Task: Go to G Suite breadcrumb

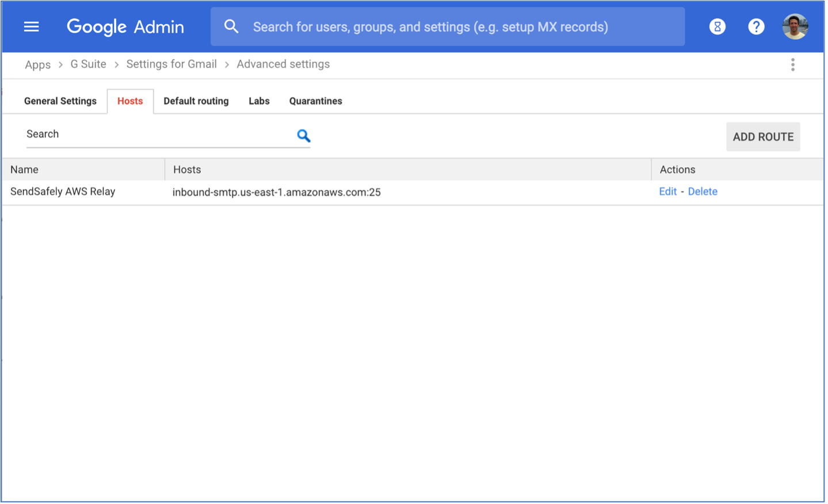Action: [x=88, y=64]
